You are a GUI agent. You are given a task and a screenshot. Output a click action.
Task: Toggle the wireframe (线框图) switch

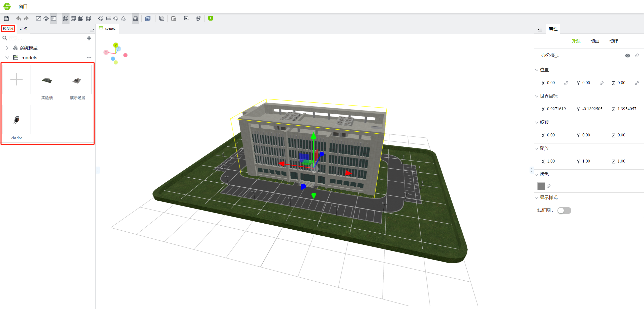(564, 210)
